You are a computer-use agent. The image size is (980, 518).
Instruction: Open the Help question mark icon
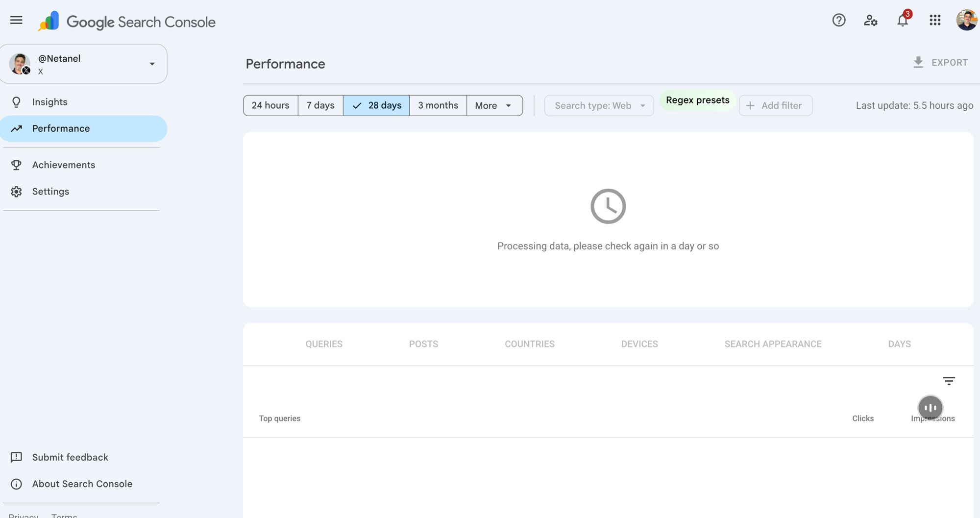[x=839, y=20]
